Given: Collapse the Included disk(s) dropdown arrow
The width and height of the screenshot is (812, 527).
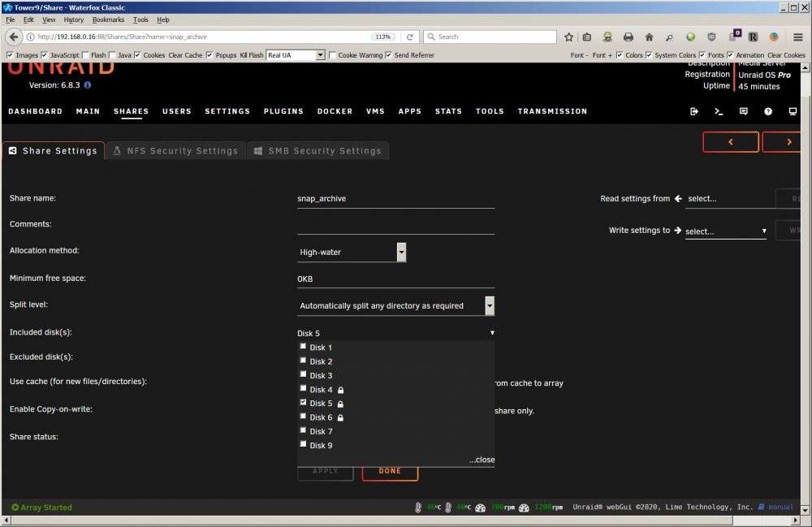Looking at the screenshot, I should (x=492, y=333).
